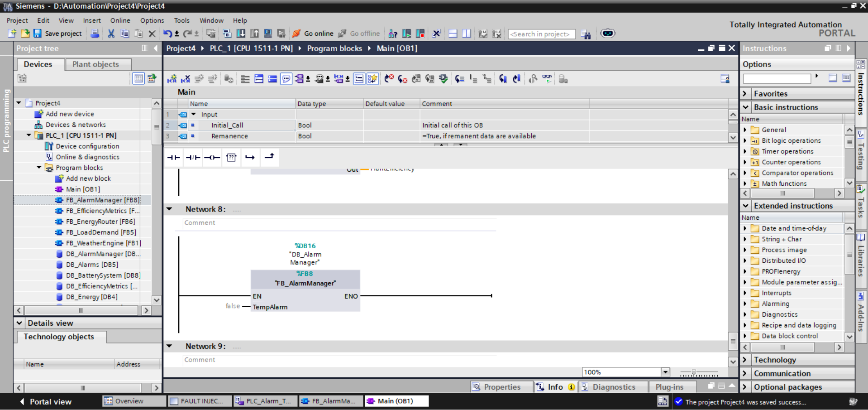Image resolution: width=868 pixels, height=410 pixels.
Task: Click the Stop CPU icon
Action: coord(420,34)
